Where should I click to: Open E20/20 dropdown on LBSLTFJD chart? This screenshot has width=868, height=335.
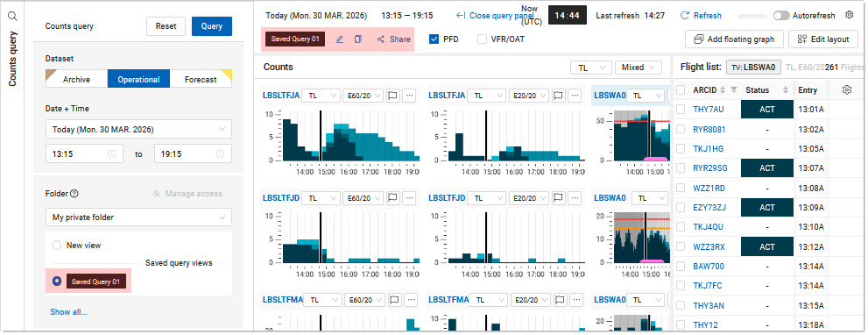(x=529, y=197)
